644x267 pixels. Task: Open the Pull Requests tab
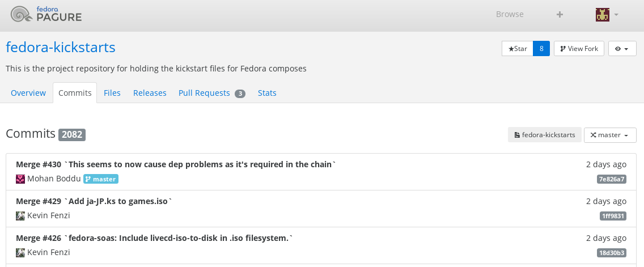tap(211, 93)
